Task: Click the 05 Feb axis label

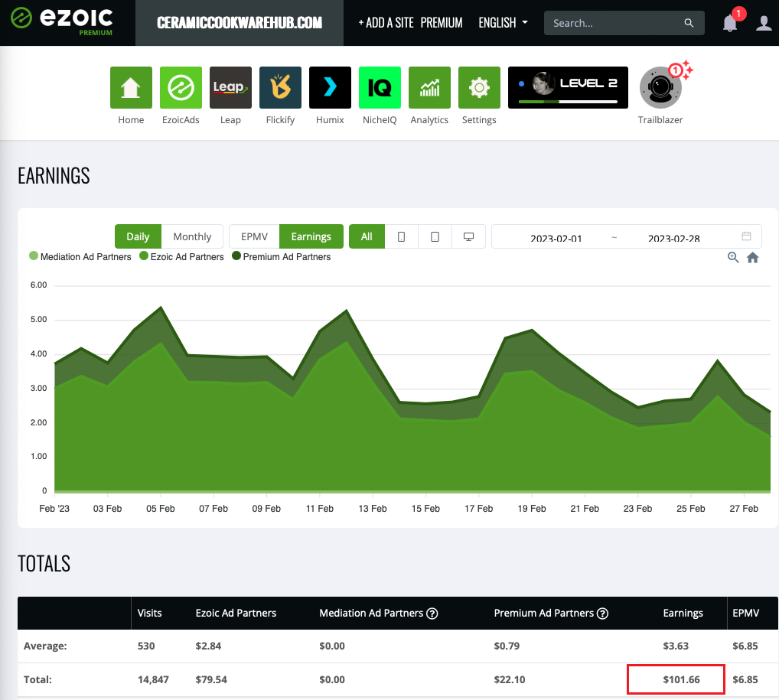Action: coord(161,508)
